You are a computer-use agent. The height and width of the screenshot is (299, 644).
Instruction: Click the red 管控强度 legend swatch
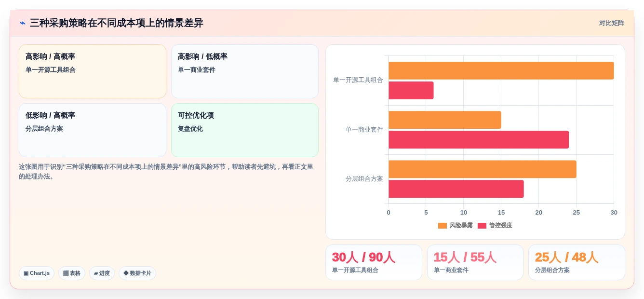coord(482,226)
